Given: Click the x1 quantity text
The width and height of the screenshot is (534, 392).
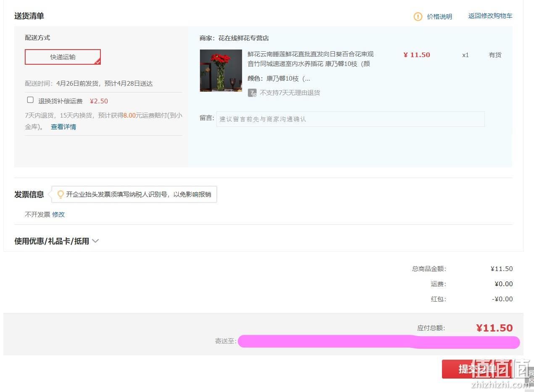Looking at the screenshot, I should click(x=466, y=55).
